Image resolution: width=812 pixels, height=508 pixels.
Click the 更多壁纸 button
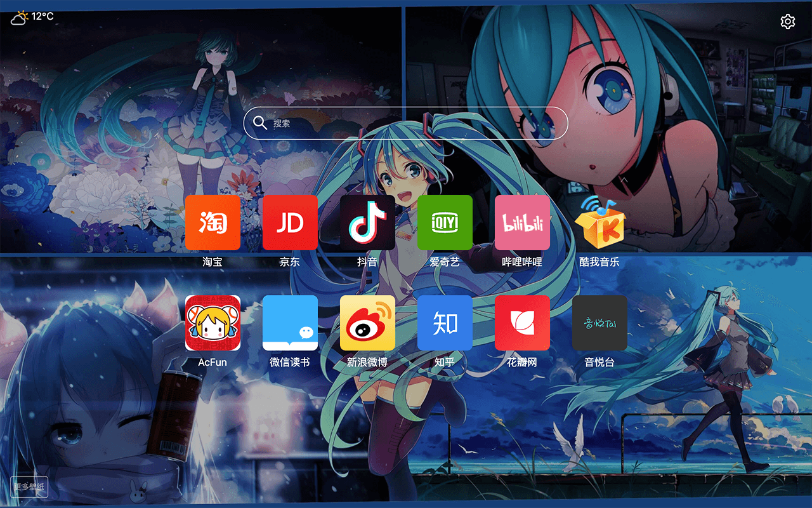(x=29, y=488)
